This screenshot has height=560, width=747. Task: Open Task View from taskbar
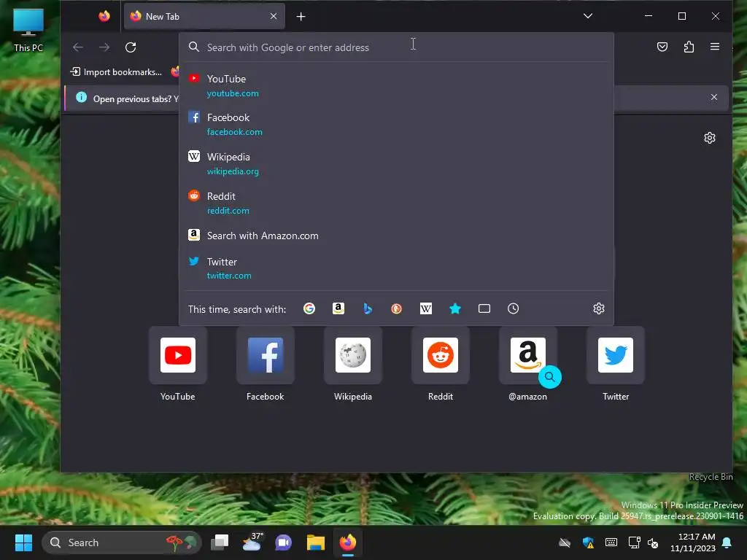(220, 542)
